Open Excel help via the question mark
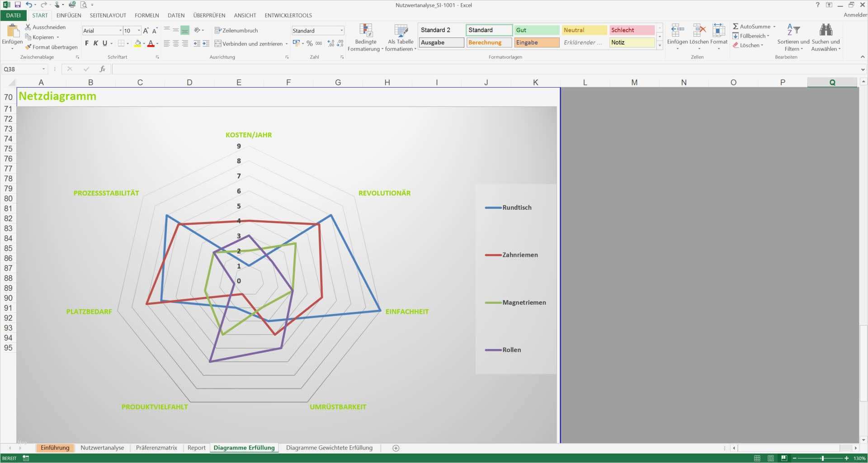The image size is (868, 463). 817,5
